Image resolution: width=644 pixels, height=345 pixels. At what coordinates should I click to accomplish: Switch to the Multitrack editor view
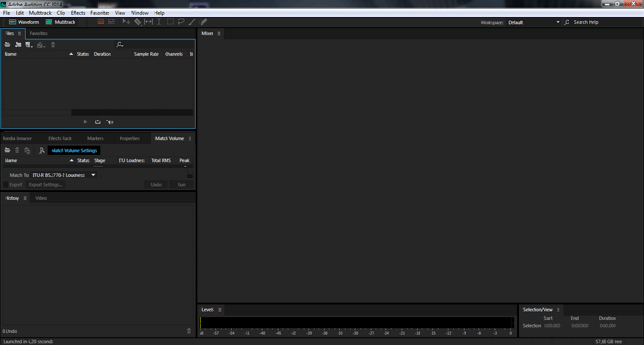61,22
